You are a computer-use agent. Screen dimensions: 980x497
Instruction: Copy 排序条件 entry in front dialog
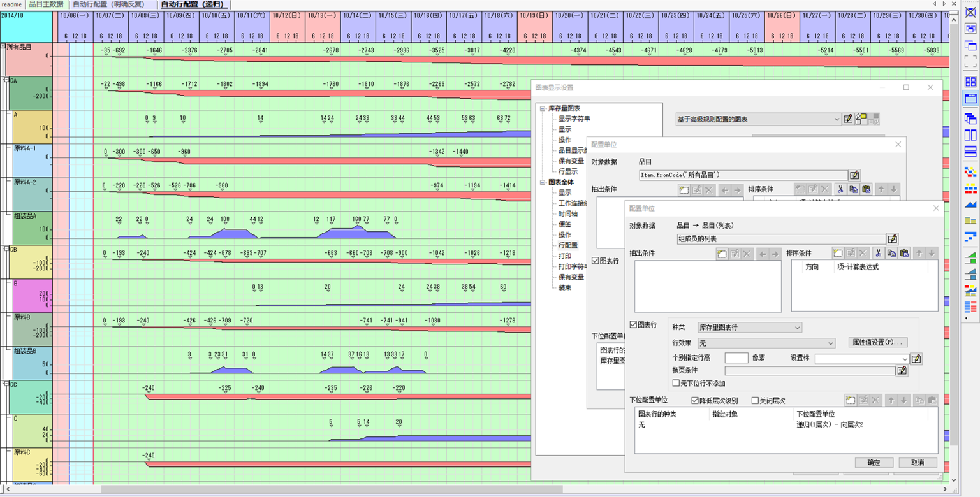tap(891, 253)
